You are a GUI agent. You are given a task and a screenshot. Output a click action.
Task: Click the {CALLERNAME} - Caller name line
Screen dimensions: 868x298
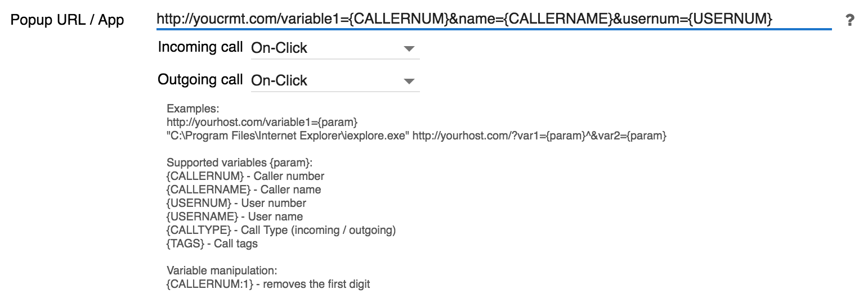(244, 189)
